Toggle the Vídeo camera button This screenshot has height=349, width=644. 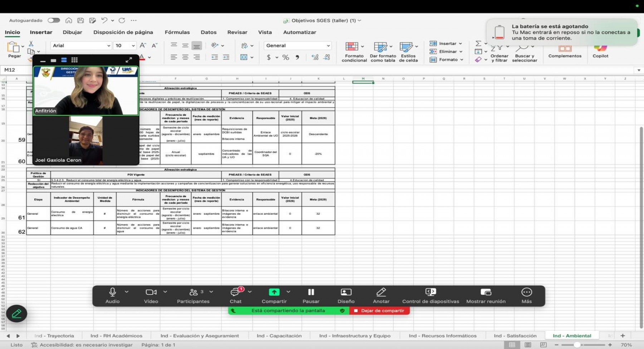(x=151, y=292)
